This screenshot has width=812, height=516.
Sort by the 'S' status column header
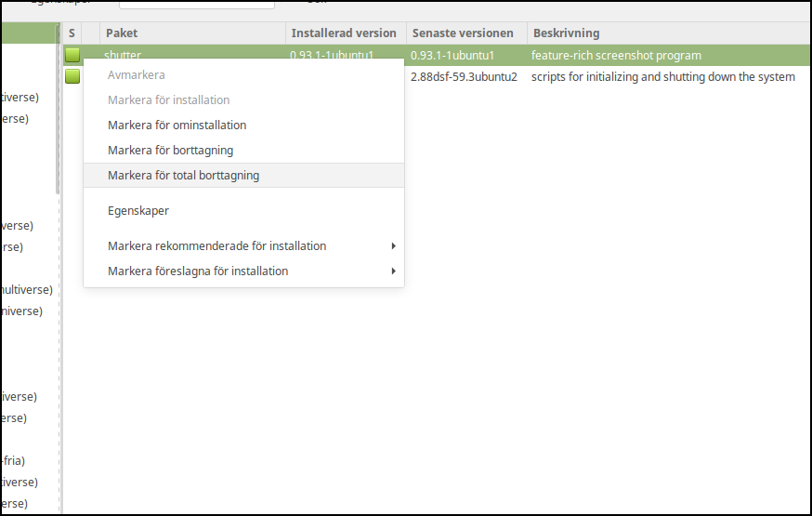(72, 33)
